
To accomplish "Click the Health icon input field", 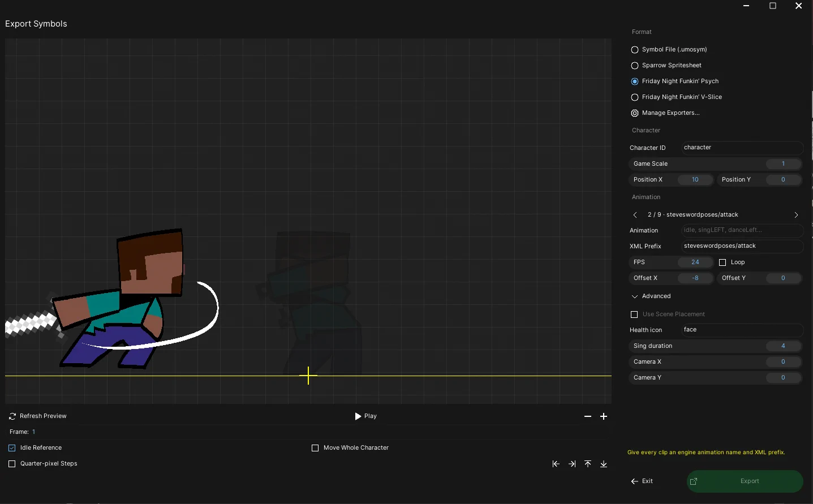I will (x=742, y=330).
